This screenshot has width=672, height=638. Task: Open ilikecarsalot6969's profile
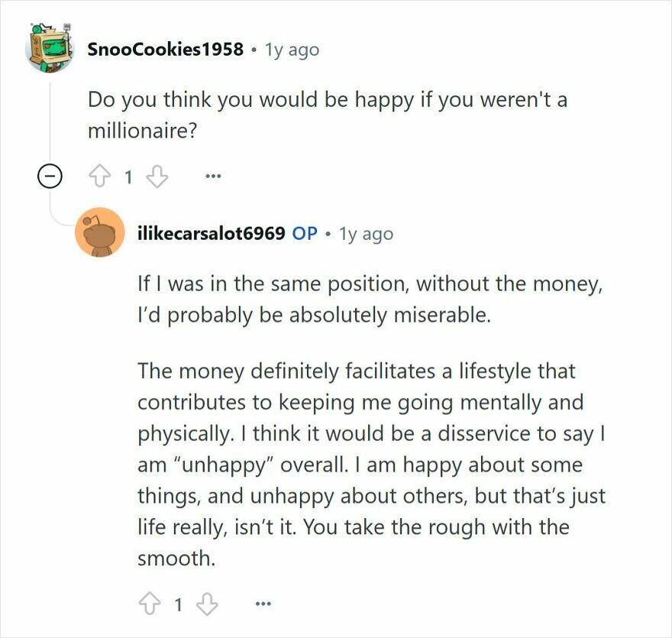212,233
